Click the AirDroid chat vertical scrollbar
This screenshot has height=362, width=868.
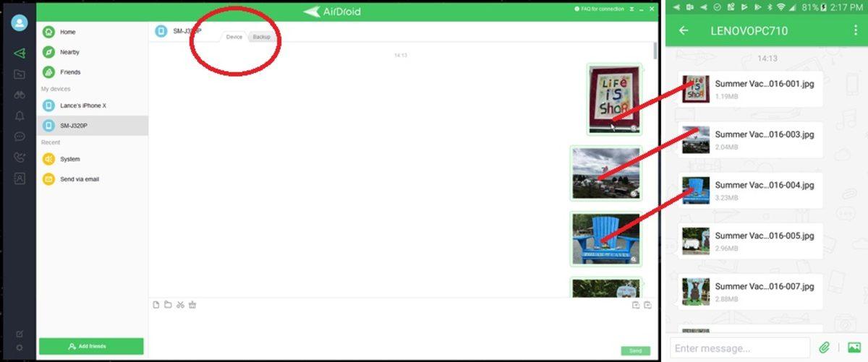click(655, 51)
